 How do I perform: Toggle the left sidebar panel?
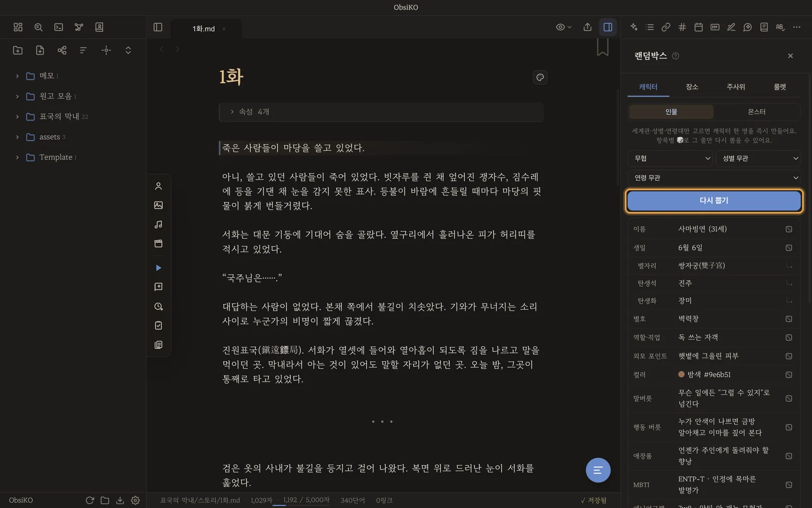[158, 27]
